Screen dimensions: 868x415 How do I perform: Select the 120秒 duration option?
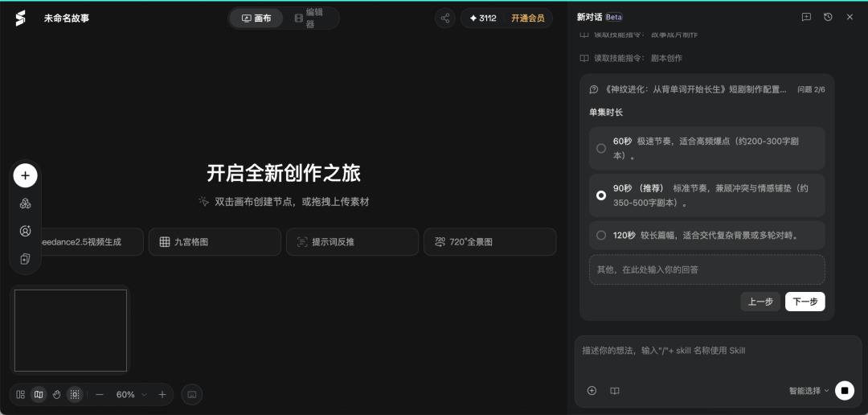pos(707,236)
